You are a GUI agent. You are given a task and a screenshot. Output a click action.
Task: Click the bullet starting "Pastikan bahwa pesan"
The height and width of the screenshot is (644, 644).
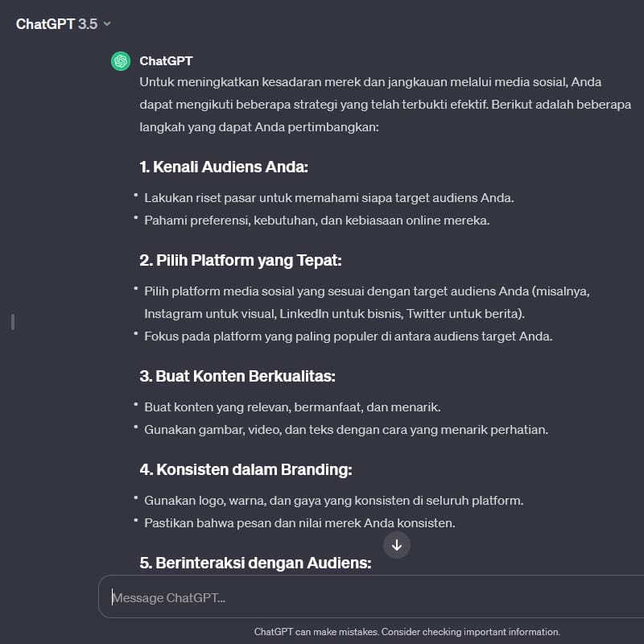(x=299, y=522)
